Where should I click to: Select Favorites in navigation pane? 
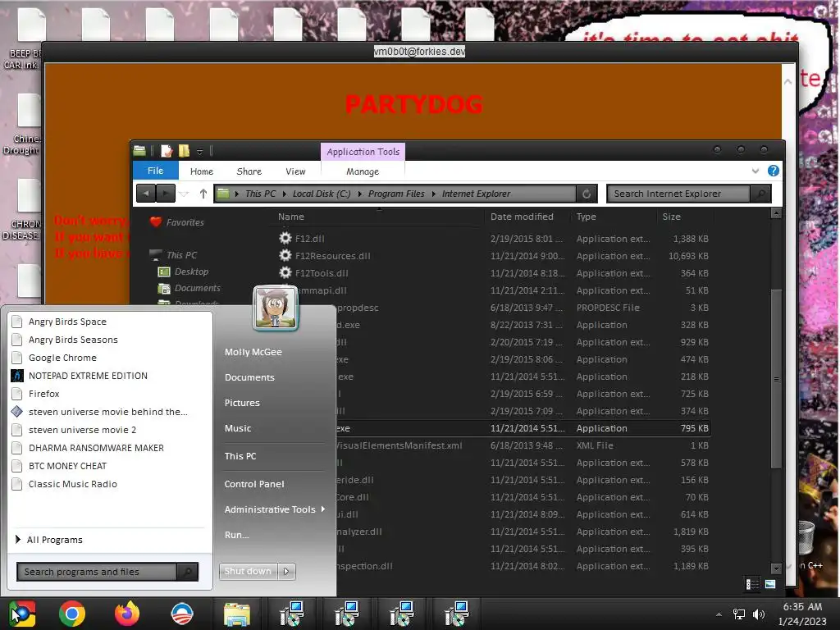point(185,222)
